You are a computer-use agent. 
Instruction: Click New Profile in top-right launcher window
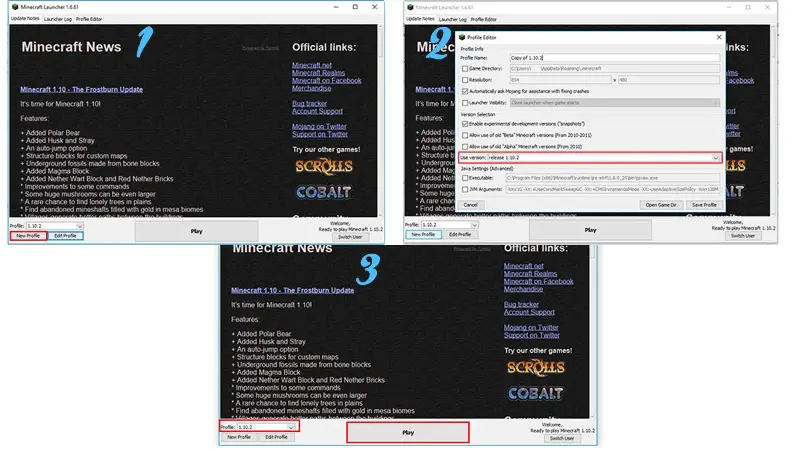click(x=423, y=234)
